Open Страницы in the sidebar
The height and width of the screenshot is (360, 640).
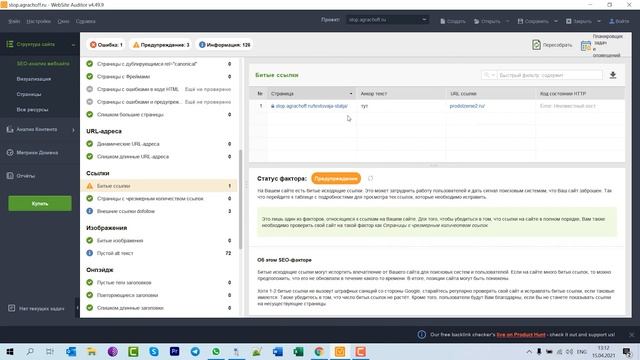29,94
